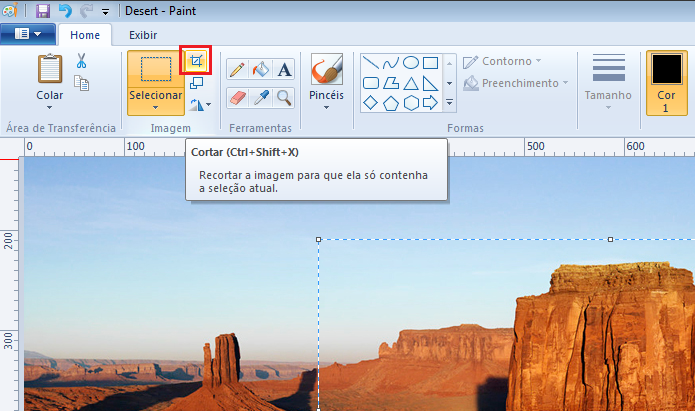Click the Copy pages icon
The image size is (695, 411).
[82, 83]
